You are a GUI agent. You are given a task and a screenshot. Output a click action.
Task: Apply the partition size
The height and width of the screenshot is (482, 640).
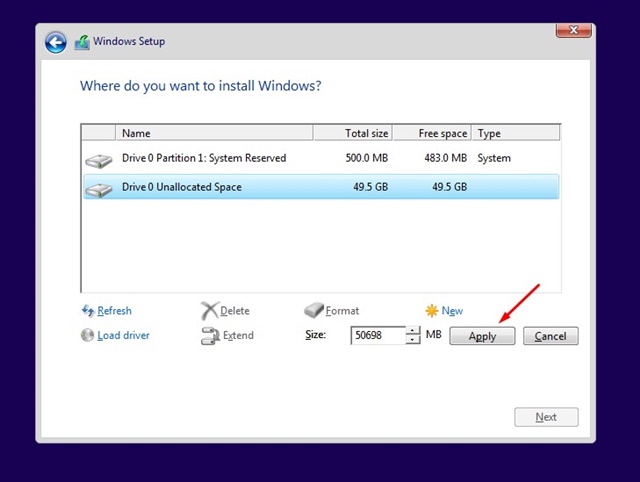[x=482, y=336]
